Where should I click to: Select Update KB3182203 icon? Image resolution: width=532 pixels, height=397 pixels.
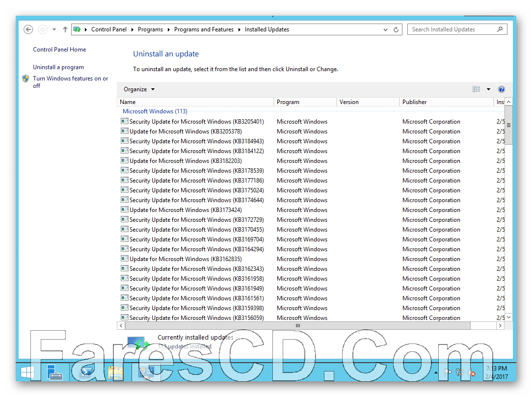point(125,160)
